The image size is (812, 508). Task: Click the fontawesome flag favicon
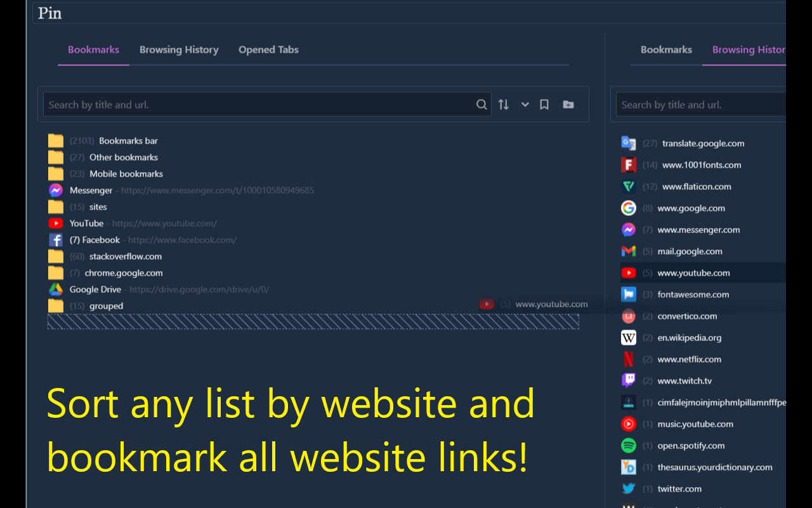point(629,295)
